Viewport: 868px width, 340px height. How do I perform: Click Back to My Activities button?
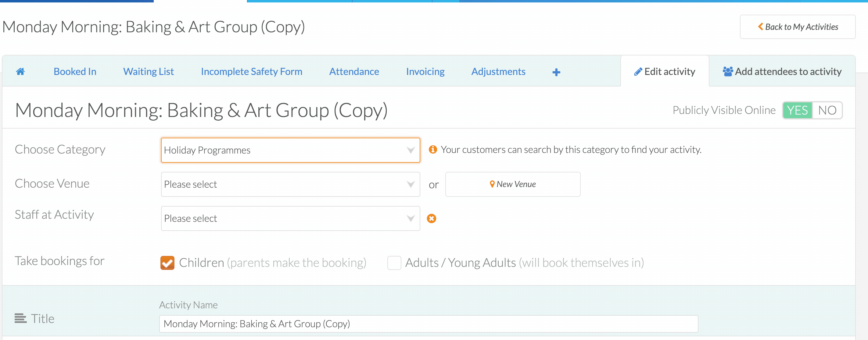pos(797,27)
